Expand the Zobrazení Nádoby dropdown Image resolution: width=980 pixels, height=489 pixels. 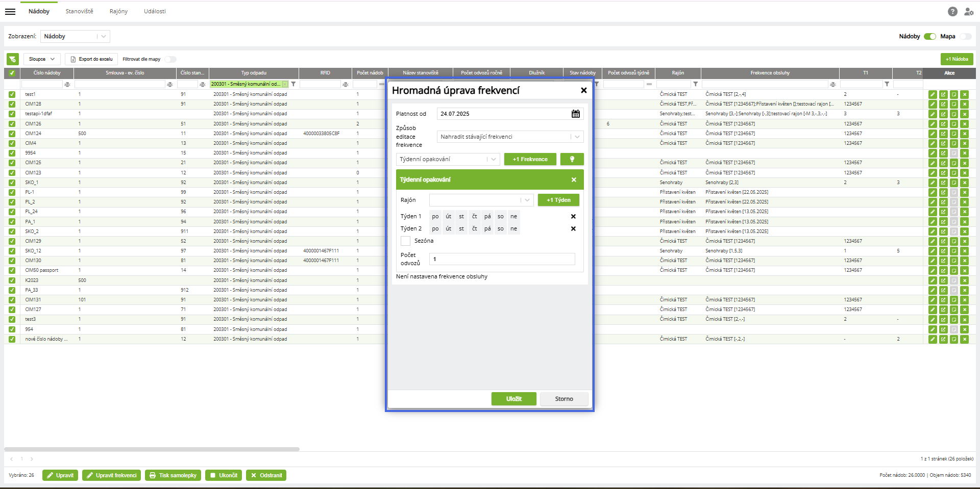(x=103, y=36)
